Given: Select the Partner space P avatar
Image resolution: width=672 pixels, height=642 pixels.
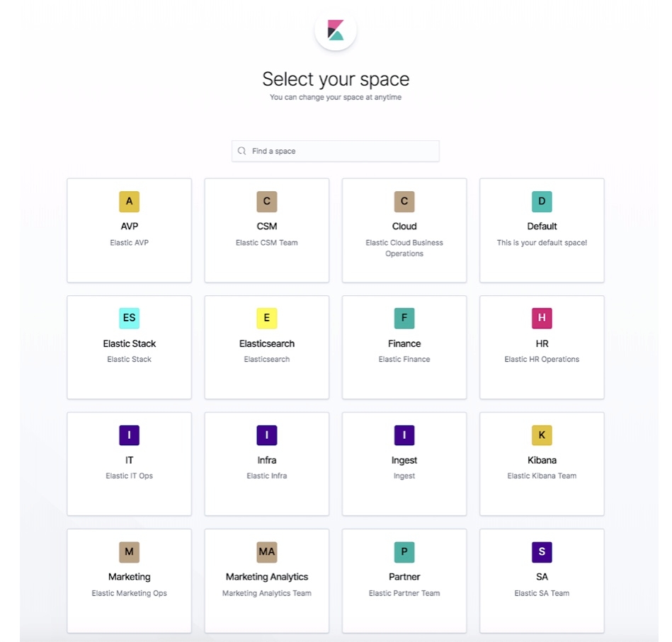Looking at the screenshot, I should point(404,552).
